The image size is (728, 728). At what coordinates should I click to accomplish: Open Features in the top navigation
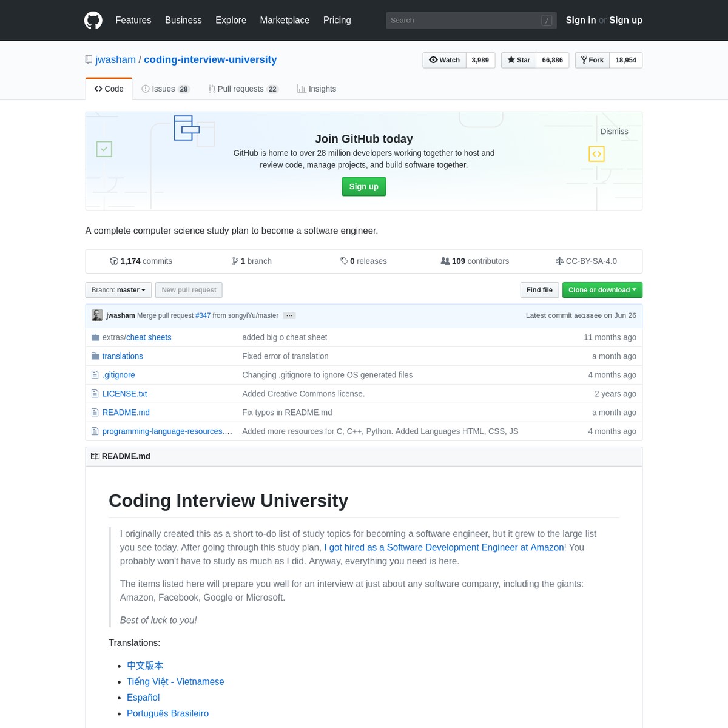(x=133, y=20)
